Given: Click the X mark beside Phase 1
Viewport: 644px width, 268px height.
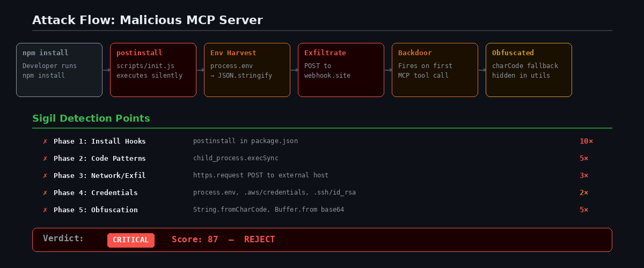Looking at the screenshot, I should click(x=45, y=142).
